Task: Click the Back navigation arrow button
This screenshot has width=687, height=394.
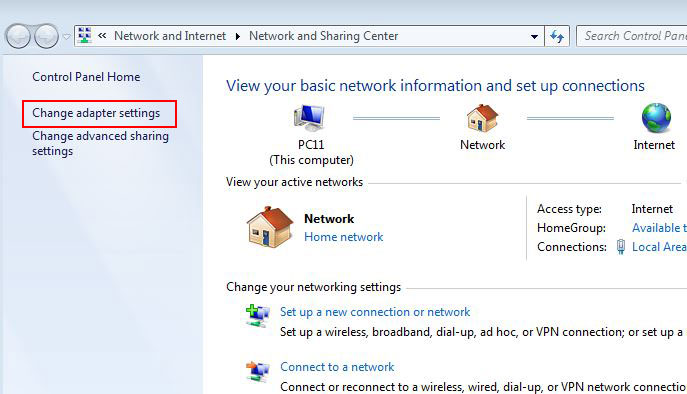Action: (18, 36)
